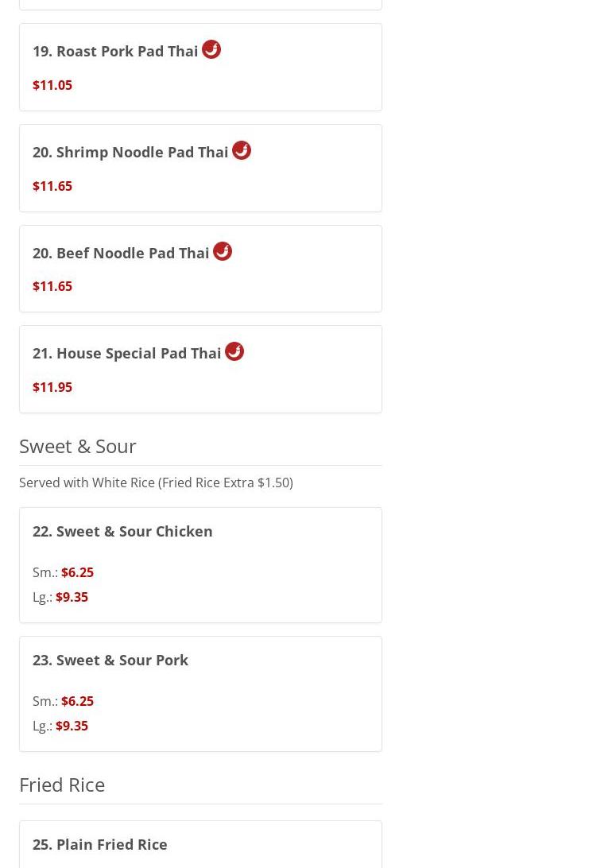Open 19. Roast Pork Pad Thai item
This screenshot has height=868, width=612.
[115, 51]
